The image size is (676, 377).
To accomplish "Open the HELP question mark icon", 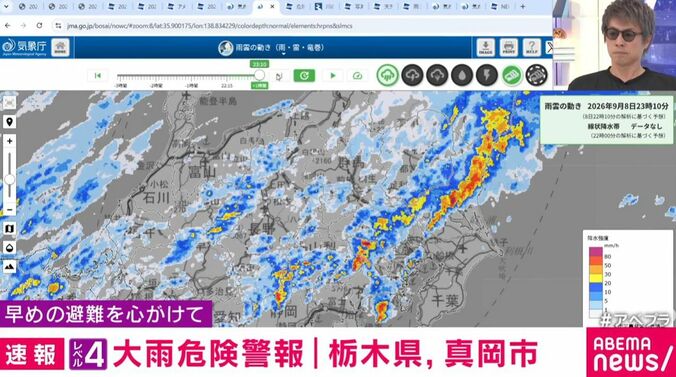I will pyautogui.click(x=532, y=47).
